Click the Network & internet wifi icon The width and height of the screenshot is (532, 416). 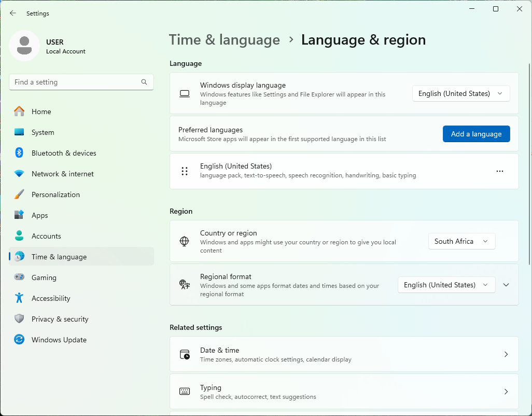pos(19,174)
